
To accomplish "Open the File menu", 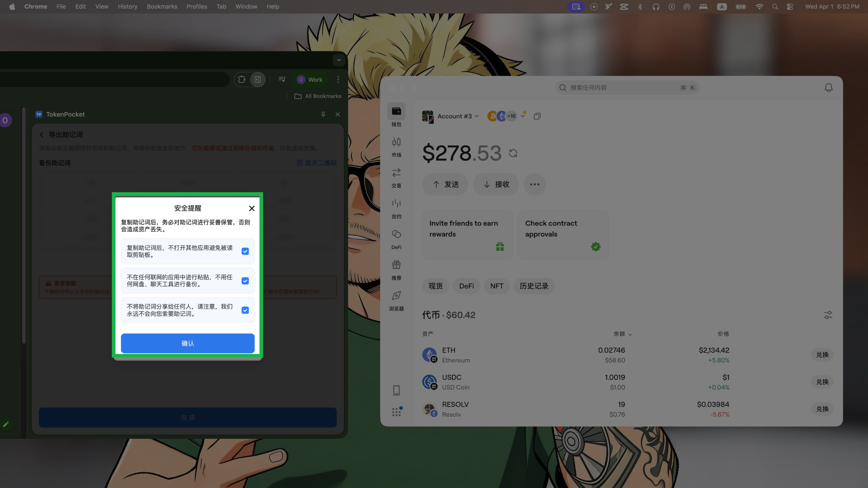I will click(x=61, y=7).
